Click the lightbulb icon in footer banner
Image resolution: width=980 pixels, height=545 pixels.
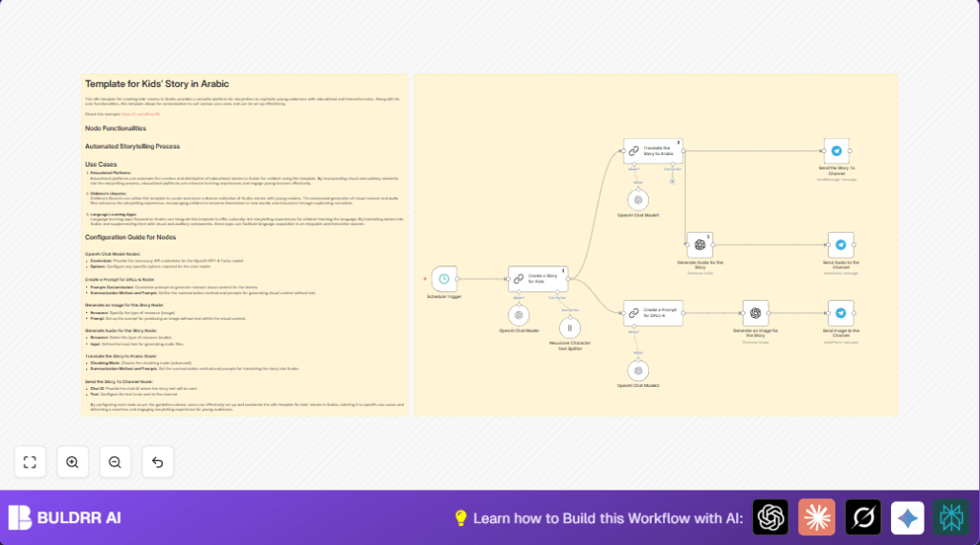coord(460,517)
